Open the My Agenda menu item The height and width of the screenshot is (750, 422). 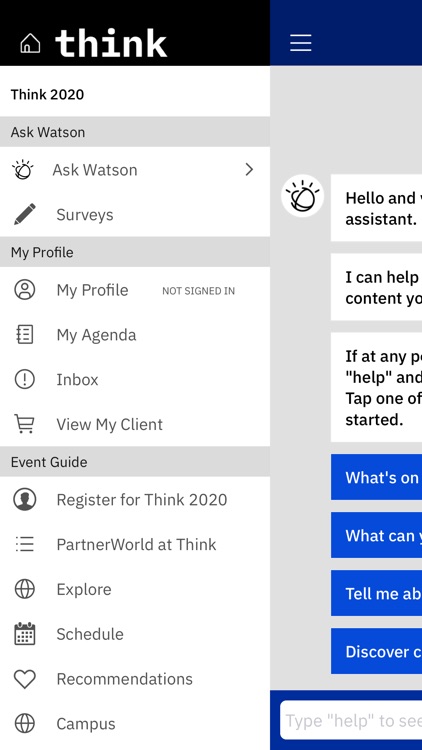[135, 335]
